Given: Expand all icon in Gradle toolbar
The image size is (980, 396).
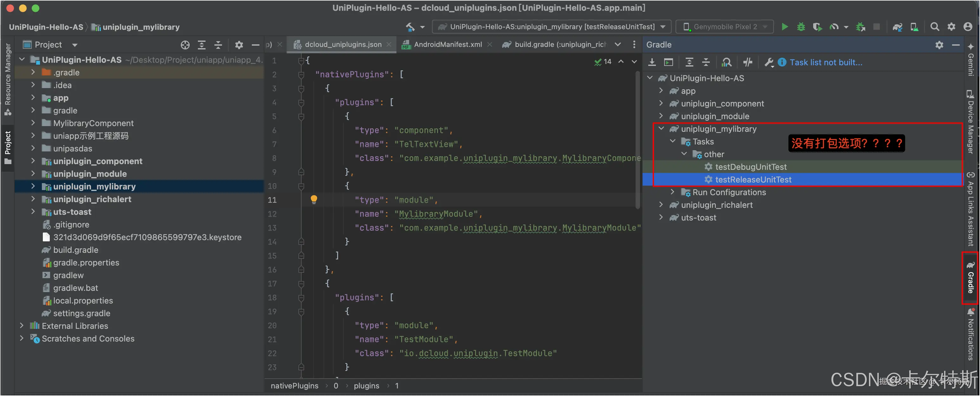Looking at the screenshot, I should (x=689, y=62).
